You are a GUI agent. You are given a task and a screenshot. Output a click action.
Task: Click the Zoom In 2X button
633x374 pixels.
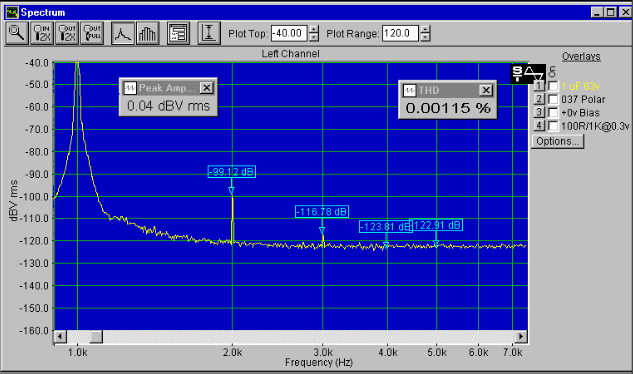click(42, 33)
